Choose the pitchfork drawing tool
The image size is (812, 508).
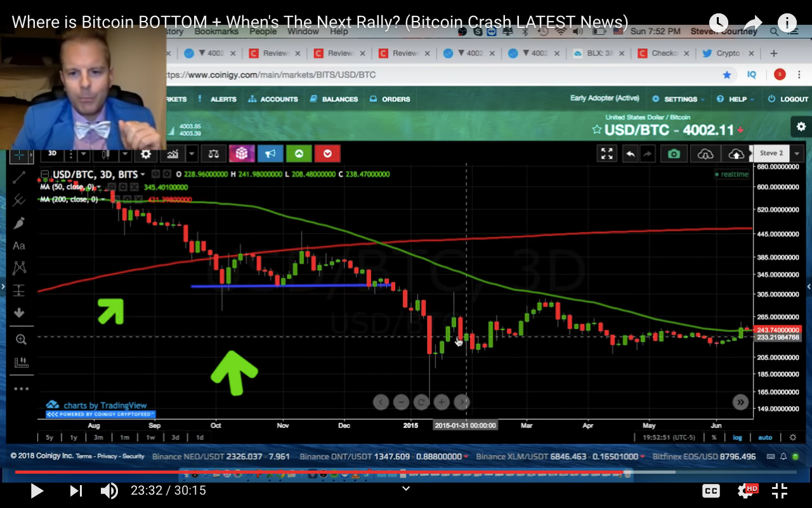19,200
